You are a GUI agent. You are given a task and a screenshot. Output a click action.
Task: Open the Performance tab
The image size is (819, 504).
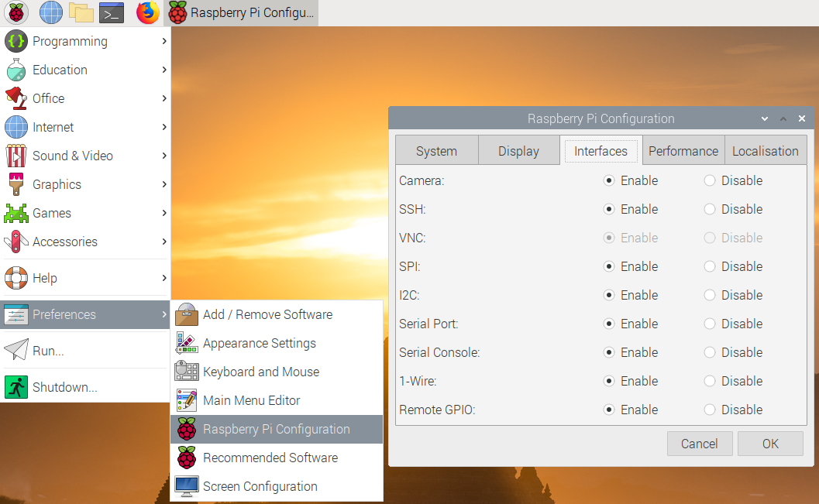point(683,151)
